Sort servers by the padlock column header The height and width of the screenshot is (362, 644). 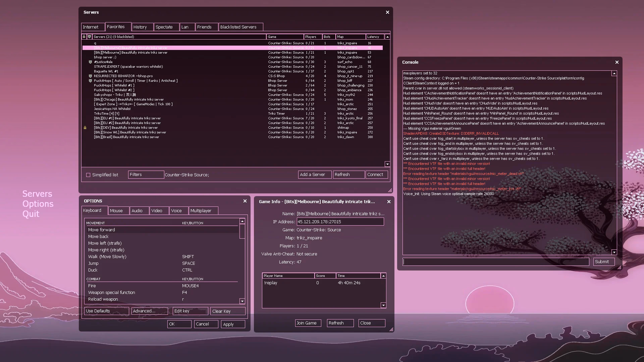pos(84,37)
